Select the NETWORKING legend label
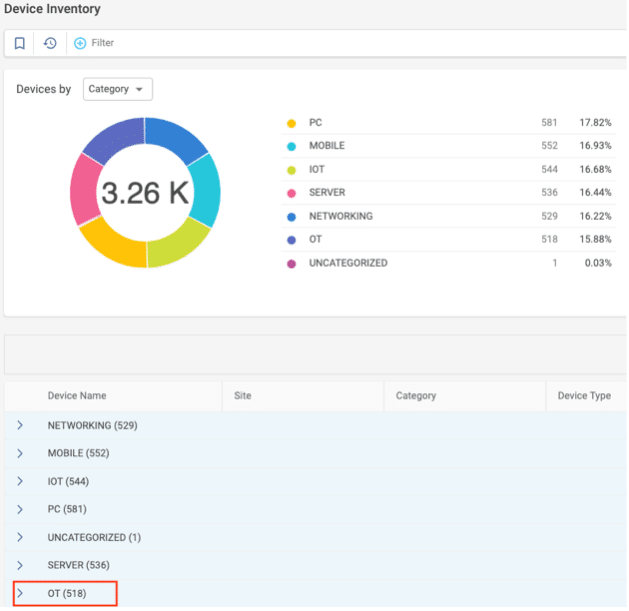Viewport: 629px width, 611px height. (x=341, y=216)
